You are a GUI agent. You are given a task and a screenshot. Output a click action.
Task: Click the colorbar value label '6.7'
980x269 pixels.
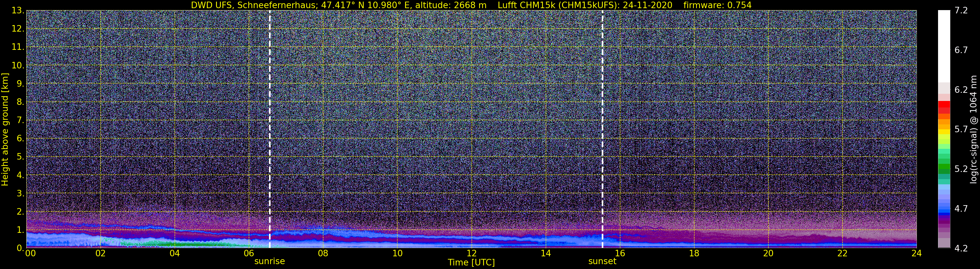961,50
